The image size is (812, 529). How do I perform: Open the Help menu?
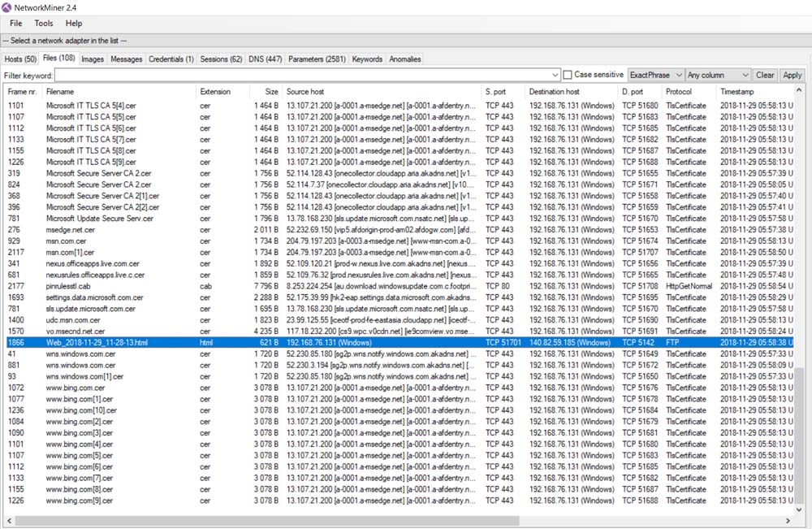(74, 24)
